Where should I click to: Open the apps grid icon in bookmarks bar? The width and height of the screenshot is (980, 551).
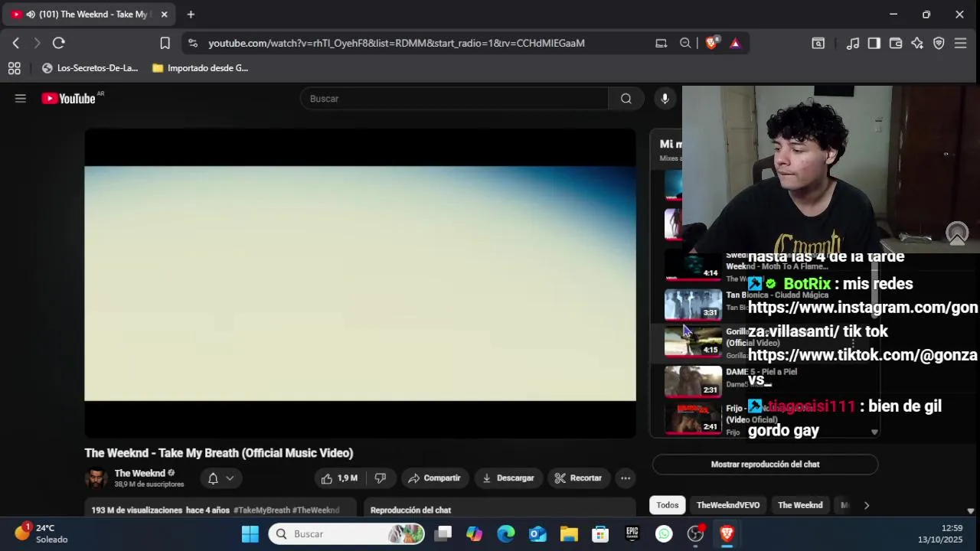click(x=14, y=68)
